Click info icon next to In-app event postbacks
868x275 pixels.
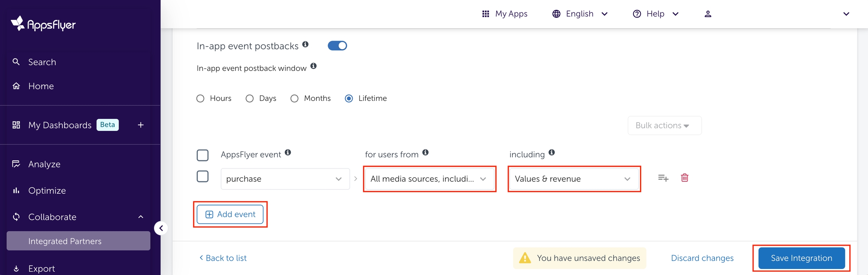pos(306,44)
